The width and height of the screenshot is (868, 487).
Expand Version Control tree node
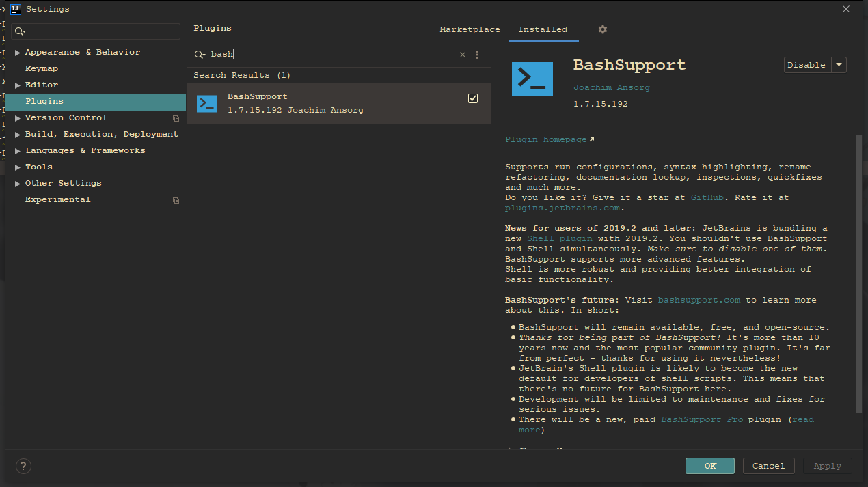pos(18,118)
